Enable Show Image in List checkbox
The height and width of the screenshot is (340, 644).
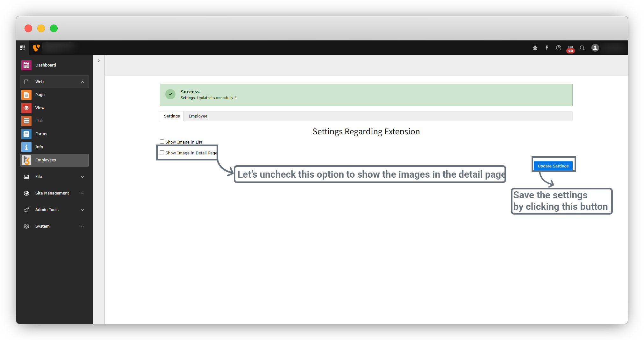click(162, 142)
